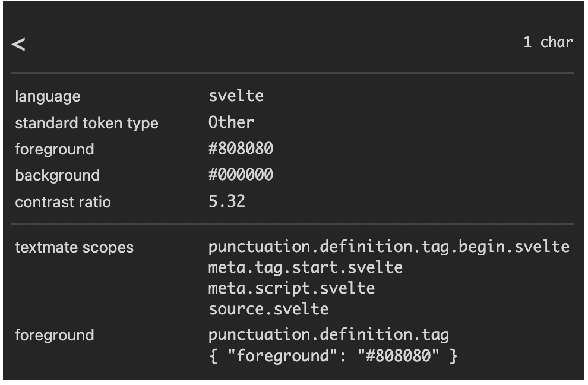Select the '#808080' foreground hex value
Image resolution: width=588 pixels, height=385 pixels.
coord(241,149)
